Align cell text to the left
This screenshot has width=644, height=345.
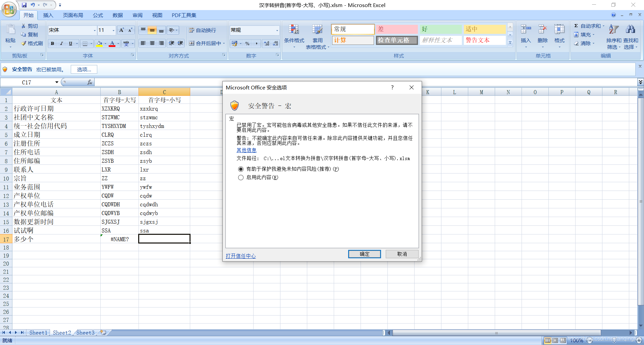143,43
